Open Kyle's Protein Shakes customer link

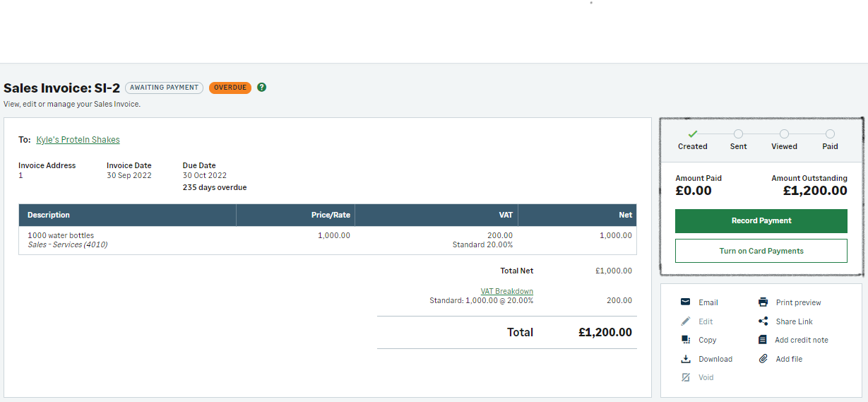pos(78,140)
